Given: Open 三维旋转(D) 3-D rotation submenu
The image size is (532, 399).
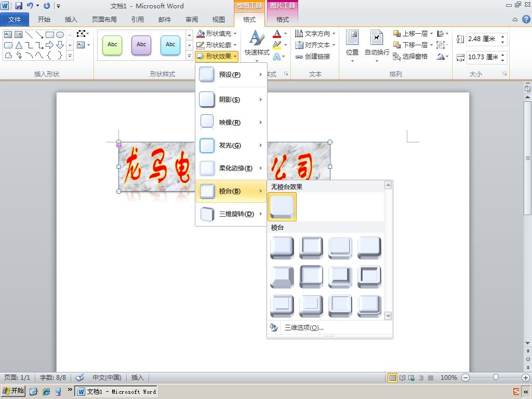Looking at the screenshot, I should [231, 214].
